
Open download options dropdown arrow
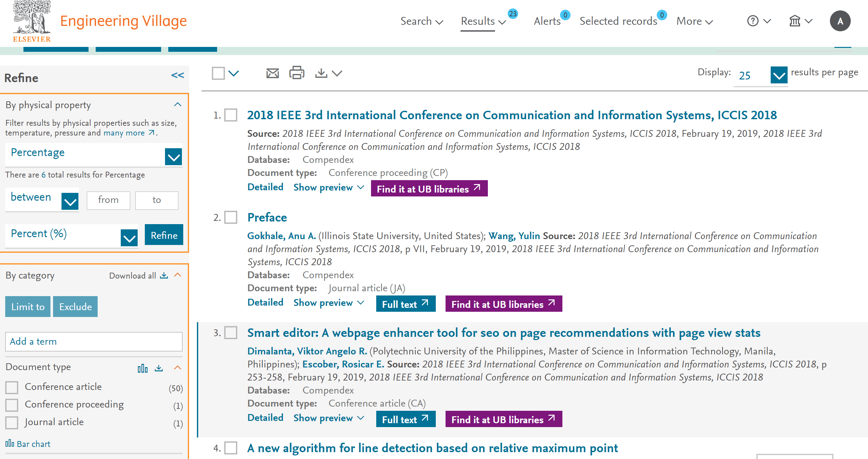tap(337, 73)
